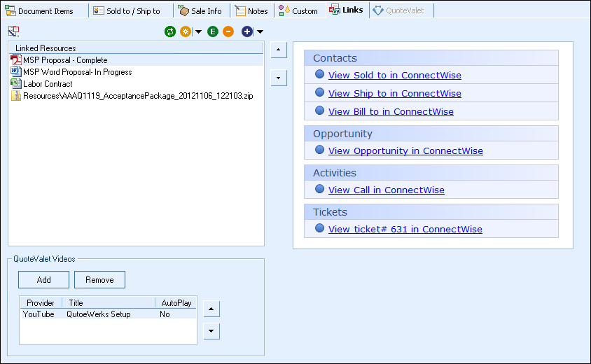Click blue bullet beside View Opportunity
The width and height of the screenshot is (591, 364).
click(x=319, y=150)
